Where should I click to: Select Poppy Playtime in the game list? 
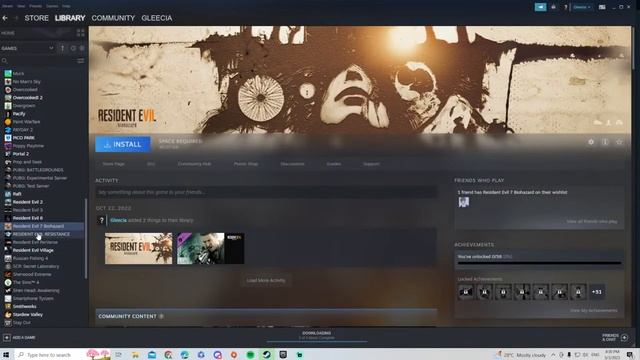pyautogui.click(x=28, y=146)
